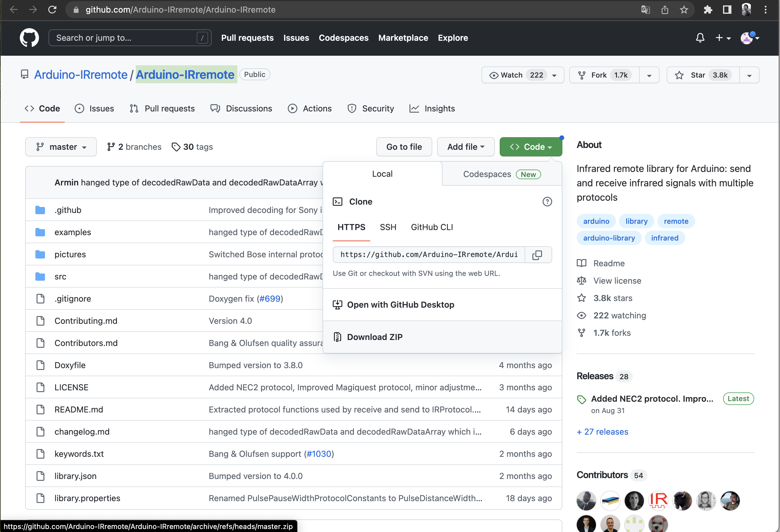Focus the Search or jump to field
The width and height of the screenshot is (780, 532).
point(130,37)
